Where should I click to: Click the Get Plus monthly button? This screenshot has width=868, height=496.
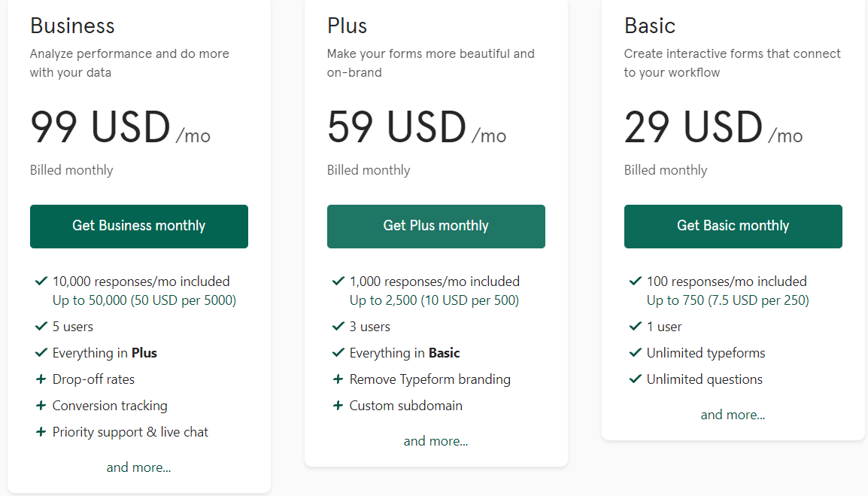coord(436,226)
